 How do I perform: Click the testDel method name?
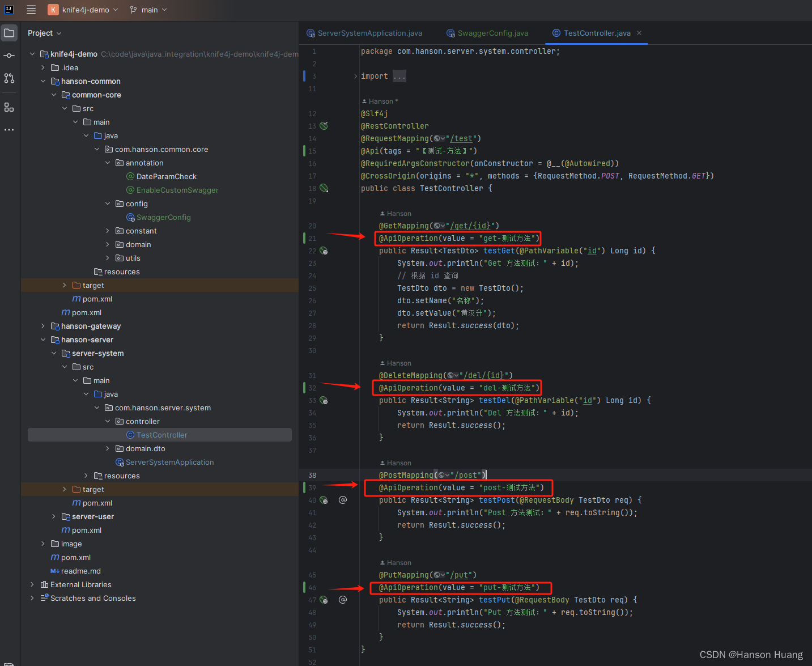(x=495, y=400)
